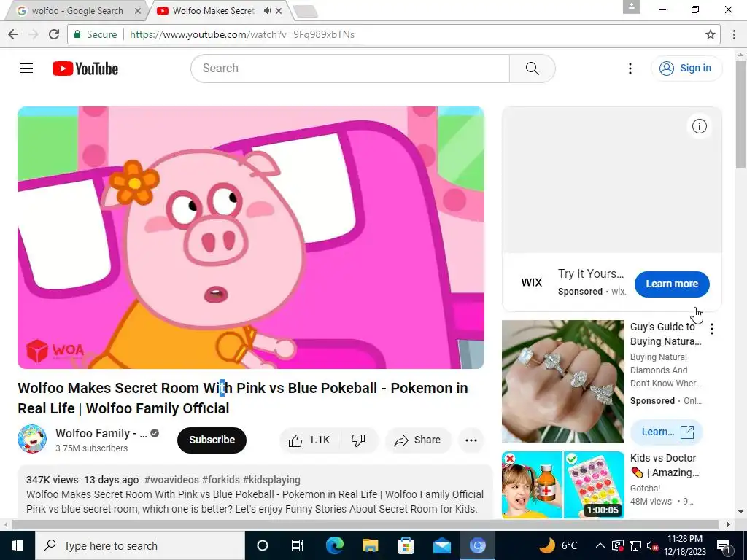Open the Wolfoo Family channel name link
747x560 pixels.
click(101, 433)
